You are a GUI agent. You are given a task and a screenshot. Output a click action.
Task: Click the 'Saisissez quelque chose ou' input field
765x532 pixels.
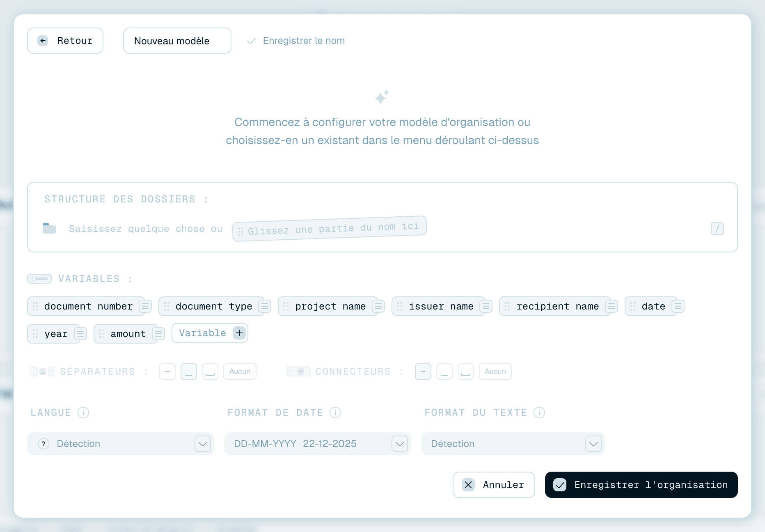(x=146, y=229)
